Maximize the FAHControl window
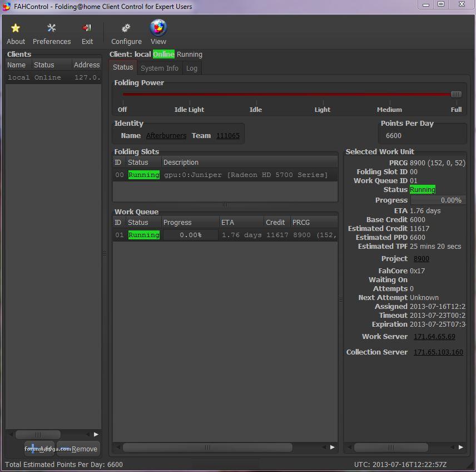 click(441, 4)
